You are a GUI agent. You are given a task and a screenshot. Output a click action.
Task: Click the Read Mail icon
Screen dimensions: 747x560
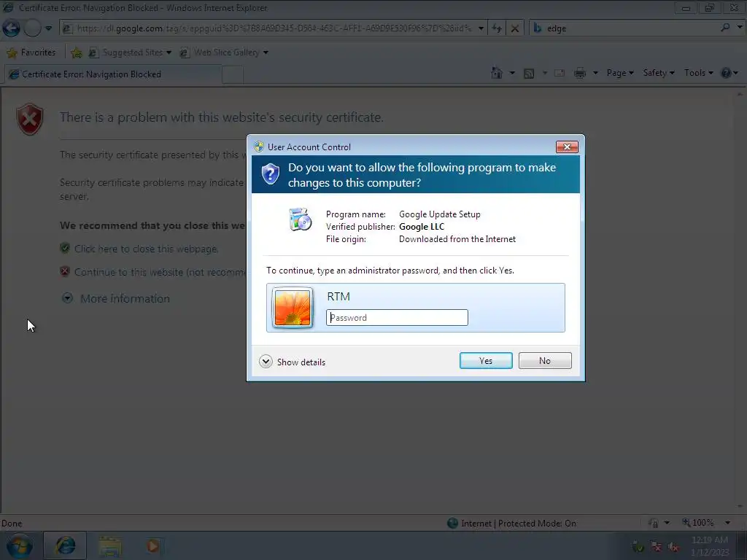560,73
